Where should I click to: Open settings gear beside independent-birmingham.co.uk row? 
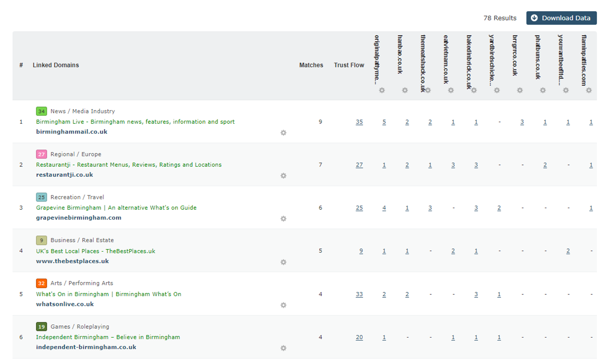click(283, 348)
